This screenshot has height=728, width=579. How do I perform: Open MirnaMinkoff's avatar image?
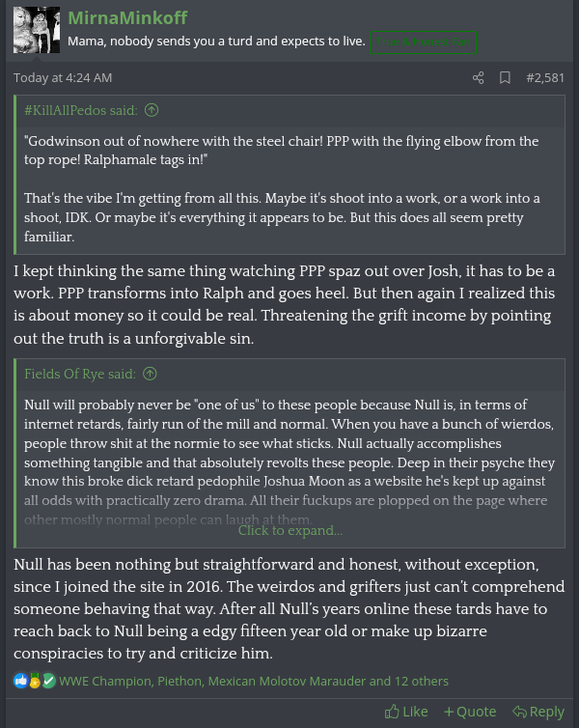pos(37,30)
